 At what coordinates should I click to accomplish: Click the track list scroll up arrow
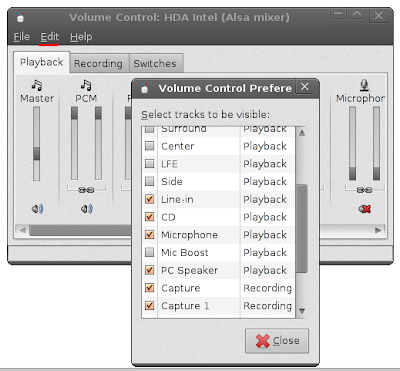coord(302,133)
